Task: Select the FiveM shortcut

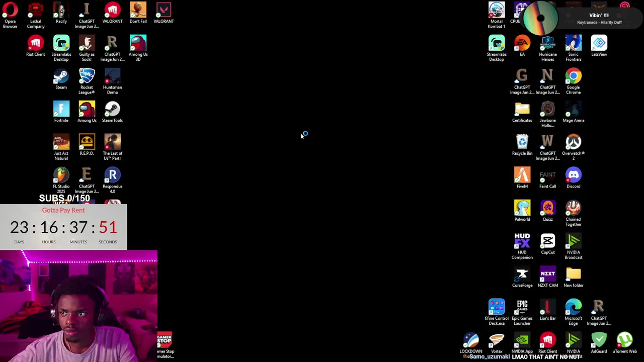Action: coord(522,178)
